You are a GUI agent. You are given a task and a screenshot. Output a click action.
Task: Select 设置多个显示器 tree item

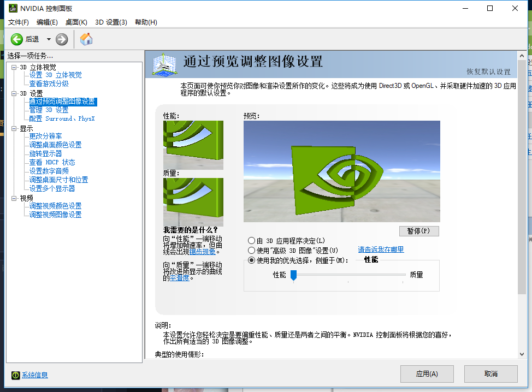tap(52, 188)
